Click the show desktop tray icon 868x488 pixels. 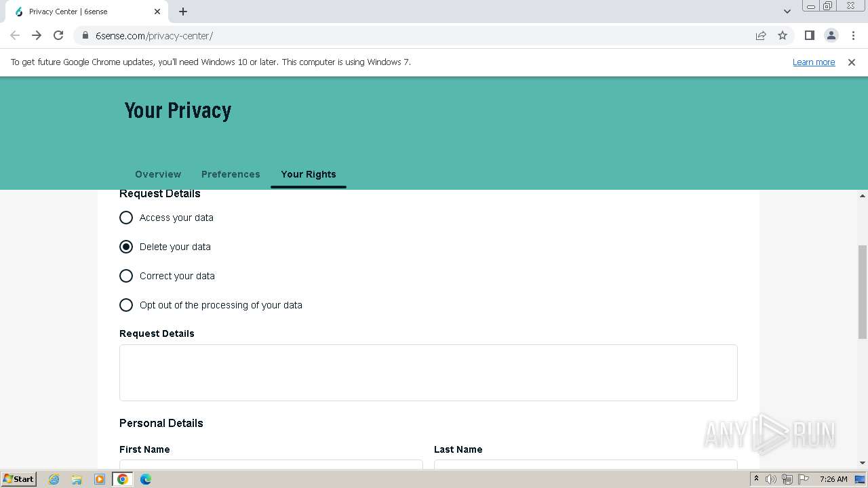(x=861, y=479)
